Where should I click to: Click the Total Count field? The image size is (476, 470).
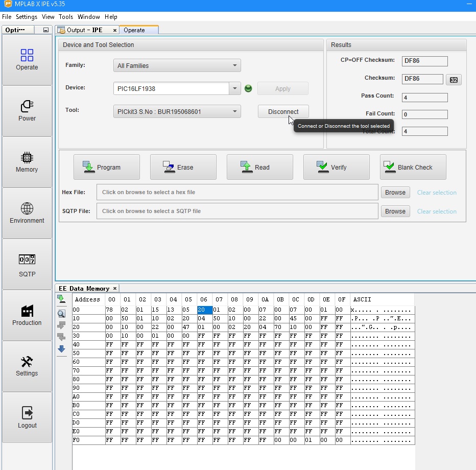coord(424,131)
